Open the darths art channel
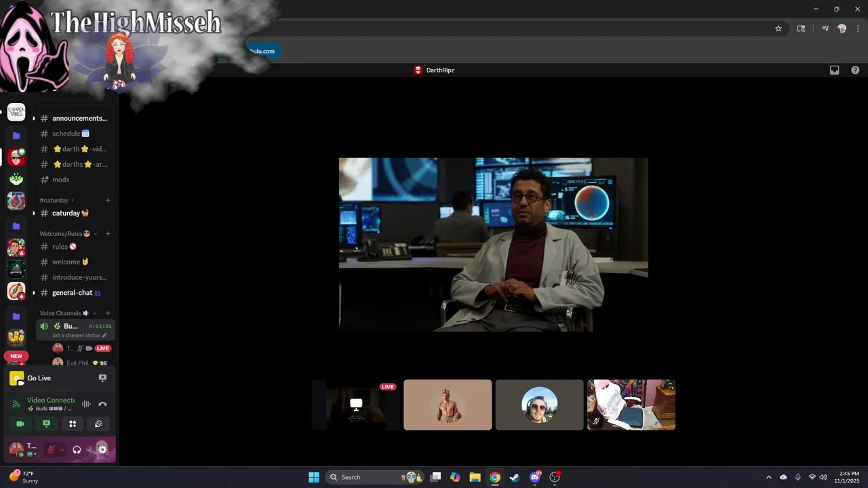 pyautogui.click(x=75, y=164)
